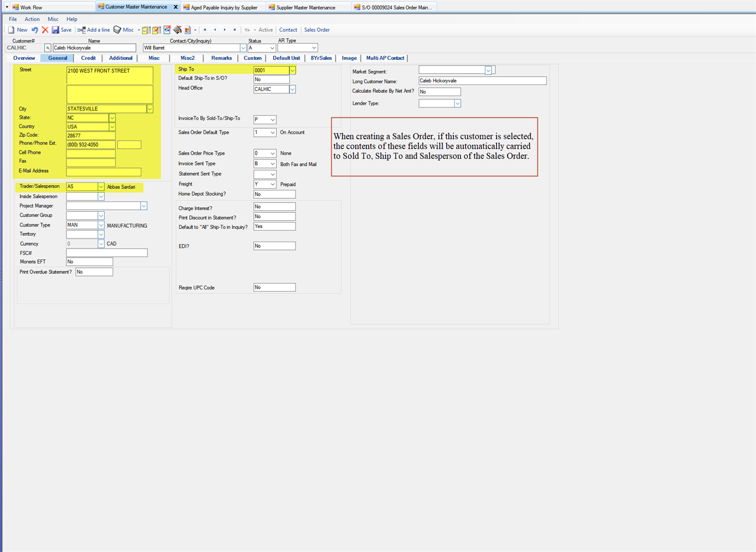Open the Sales Order link on the toolbar
The height and width of the screenshot is (552, 756).
pos(316,30)
